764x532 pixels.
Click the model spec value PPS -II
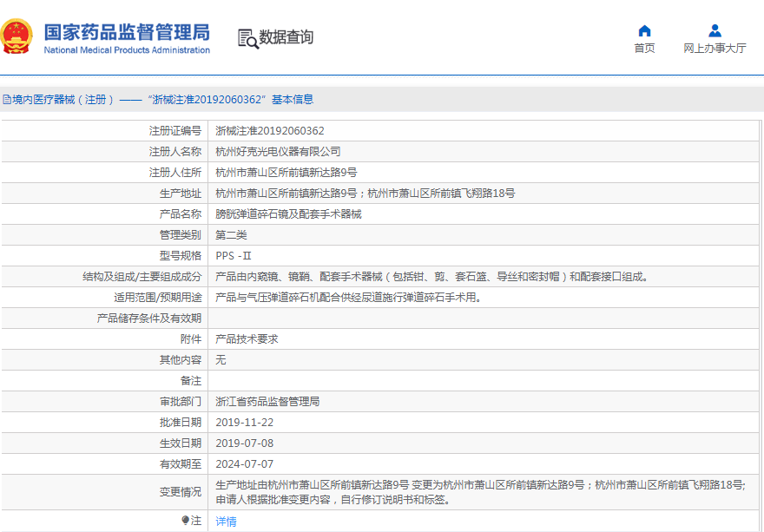(234, 256)
